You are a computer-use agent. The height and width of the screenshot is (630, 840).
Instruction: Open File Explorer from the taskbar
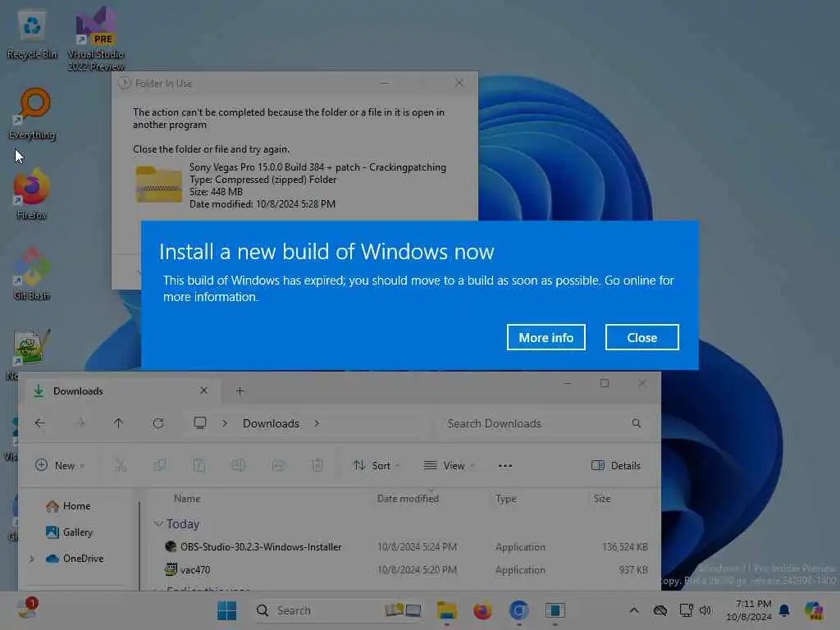pyautogui.click(x=447, y=610)
